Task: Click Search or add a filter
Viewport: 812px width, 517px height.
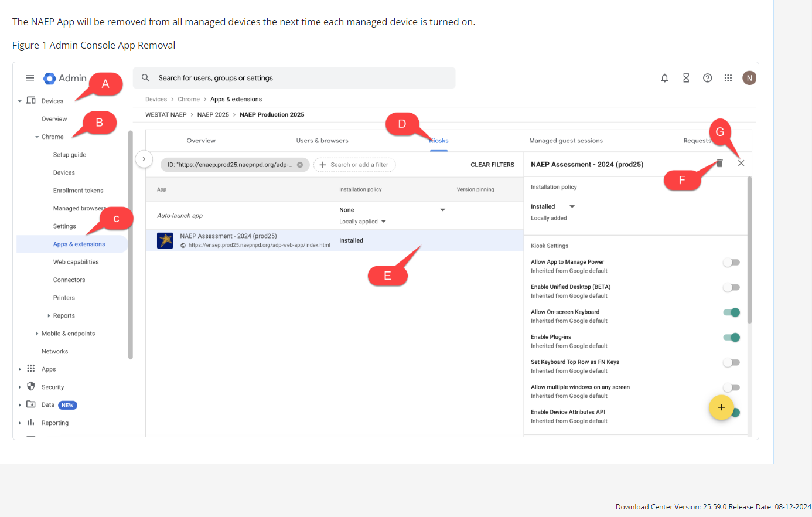Action: point(354,165)
